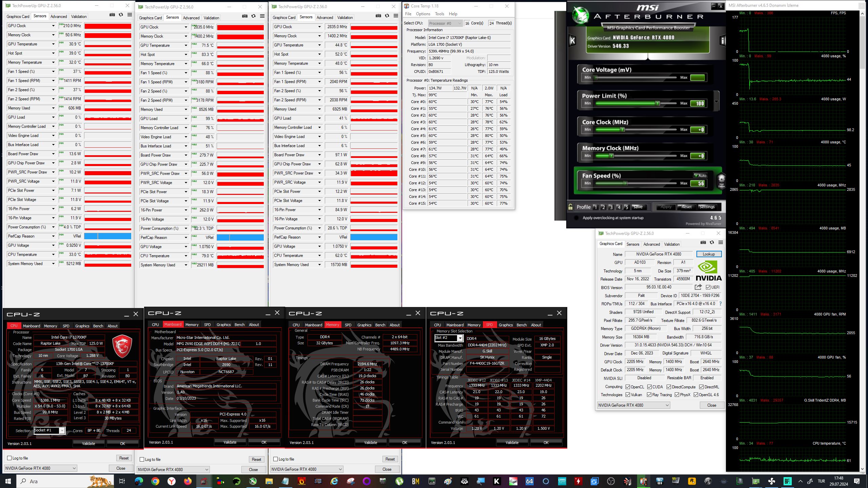This screenshot has height=488, width=868.
Task: Click refresh icon in second GPU-Z Sensors window
Action: coord(253,16)
